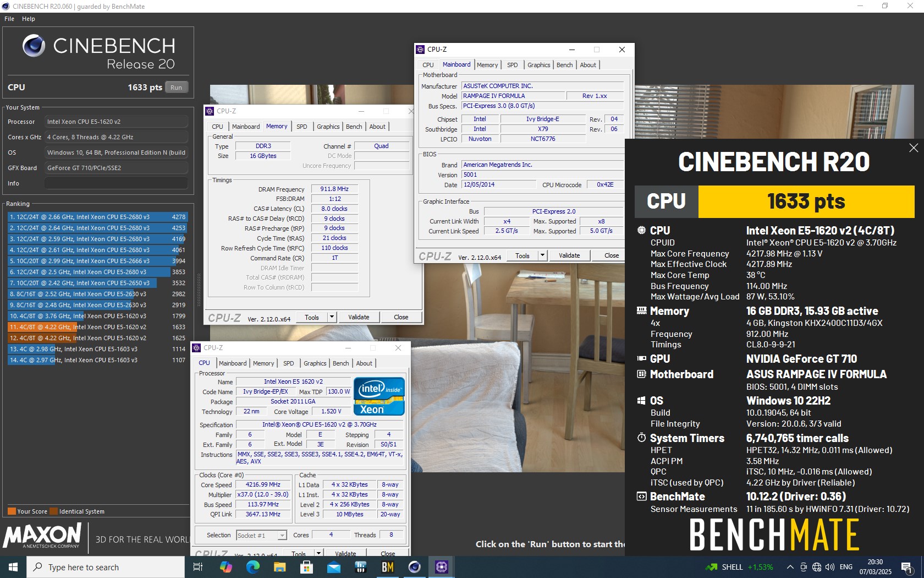Click Tools in the CPU-Z Memory window
This screenshot has height=578, width=924.
tap(312, 317)
